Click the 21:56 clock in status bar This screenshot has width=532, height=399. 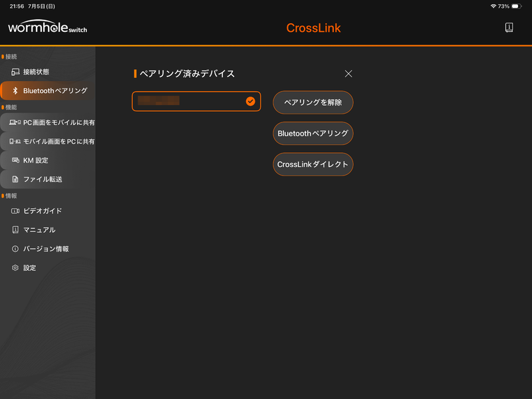click(x=17, y=6)
